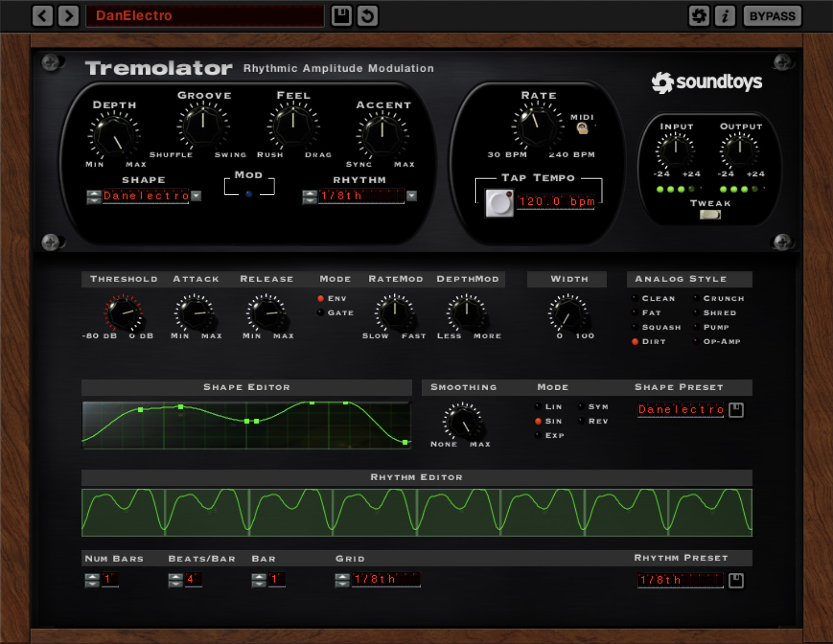Image resolution: width=833 pixels, height=644 pixels.
Task: Save rhythm preset with the disk icon
Action: (736, 581)
